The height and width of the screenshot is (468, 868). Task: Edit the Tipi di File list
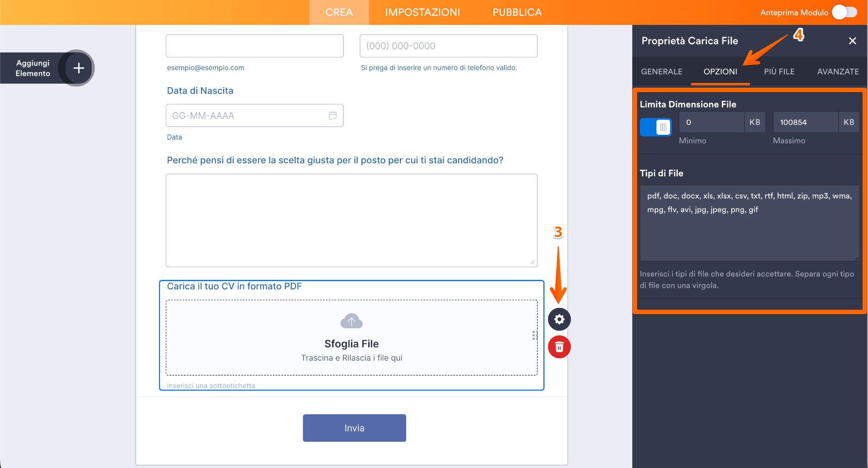pos(749,222)
